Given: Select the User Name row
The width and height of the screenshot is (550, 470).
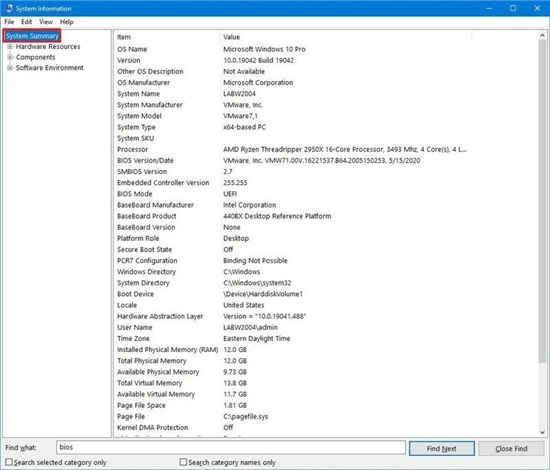Looking at the screenshot, I should pos(326,327).
